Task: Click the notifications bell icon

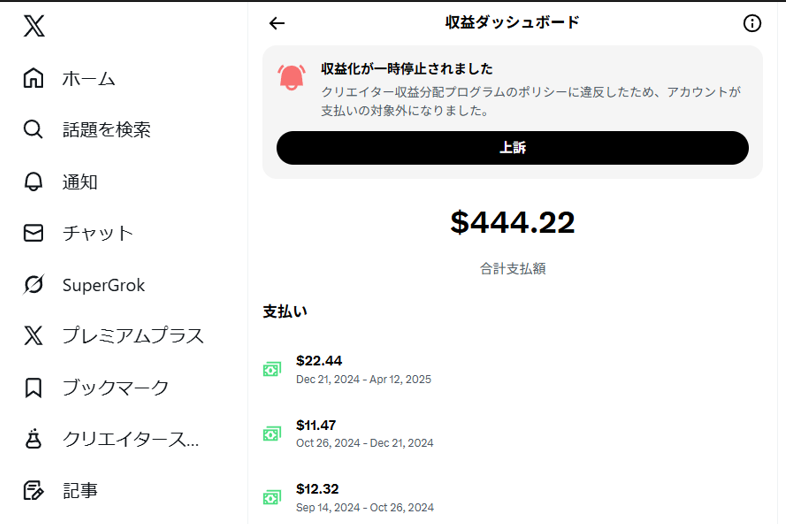Action: (34, 182)
